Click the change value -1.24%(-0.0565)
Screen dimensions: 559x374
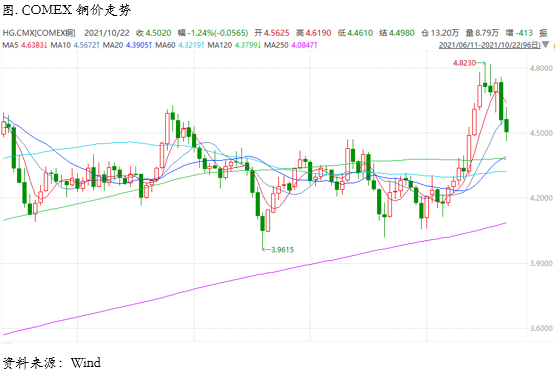tap(217, 33)
